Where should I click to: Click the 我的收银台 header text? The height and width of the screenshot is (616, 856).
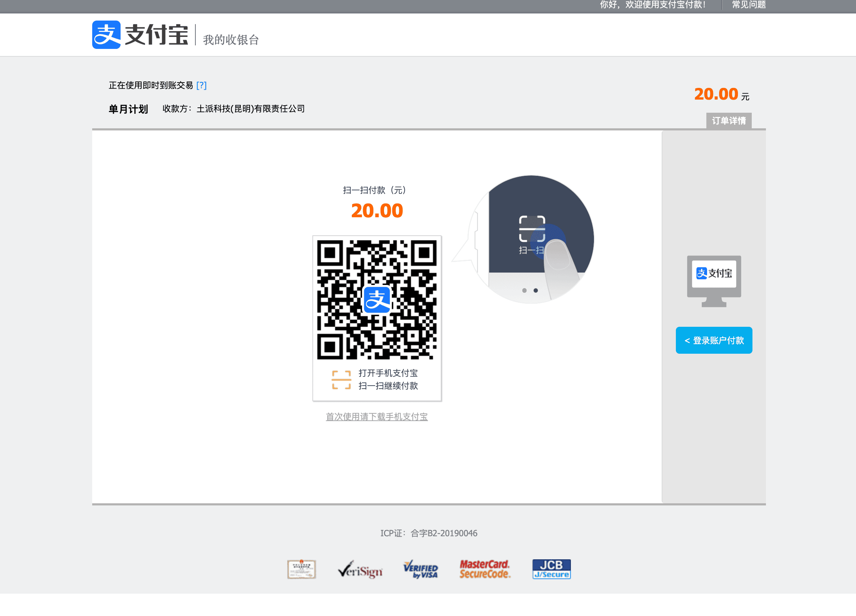click(x=231, y=40)
